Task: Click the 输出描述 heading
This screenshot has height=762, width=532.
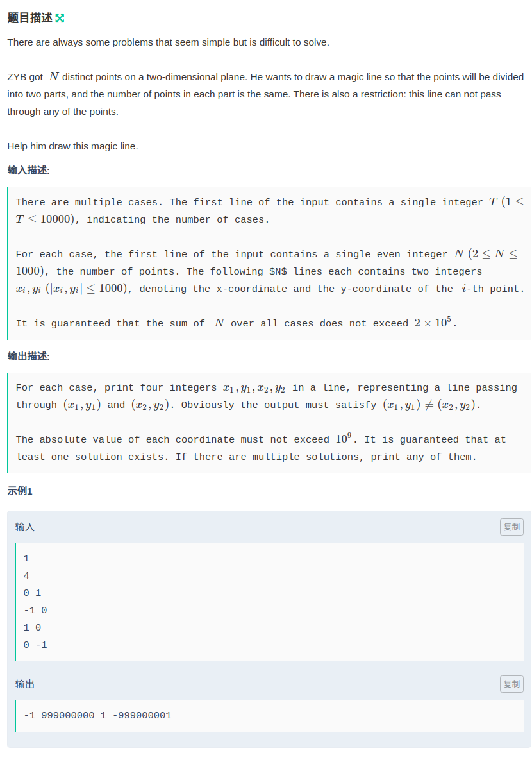Action: (28, 356)
